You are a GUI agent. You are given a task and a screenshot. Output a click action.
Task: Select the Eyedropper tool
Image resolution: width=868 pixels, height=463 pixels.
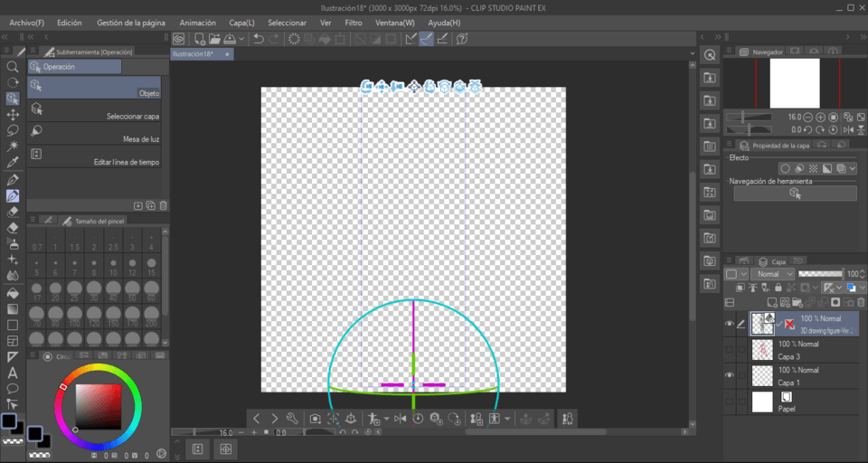coord(12,163)
